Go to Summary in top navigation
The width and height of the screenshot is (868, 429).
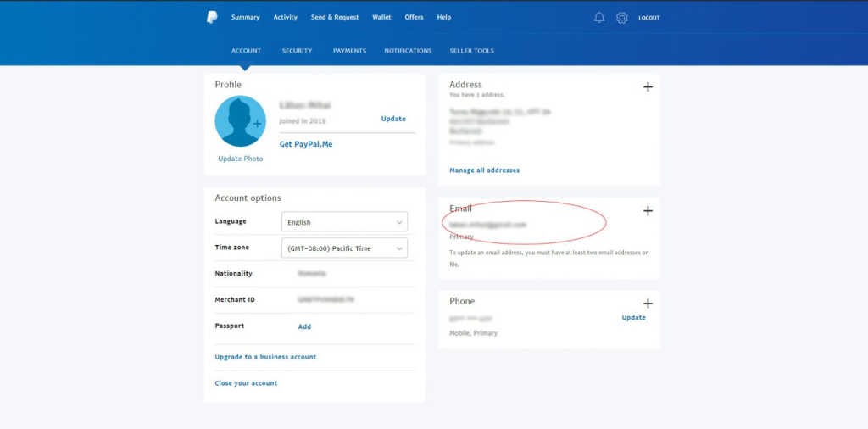pos(245,17)
